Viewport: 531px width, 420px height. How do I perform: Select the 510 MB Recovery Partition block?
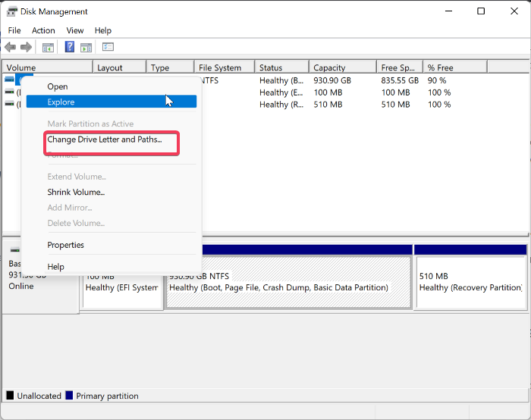[x=470, y=282]
